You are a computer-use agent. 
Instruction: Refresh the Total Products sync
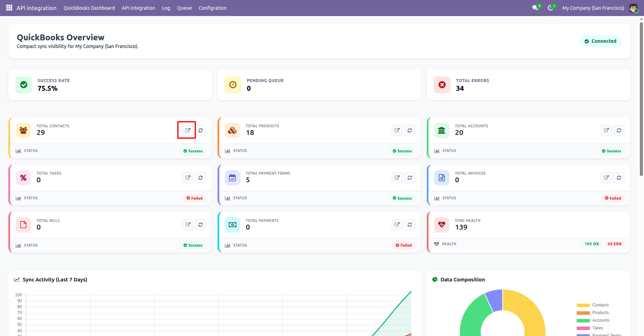(x=410, y=130)
